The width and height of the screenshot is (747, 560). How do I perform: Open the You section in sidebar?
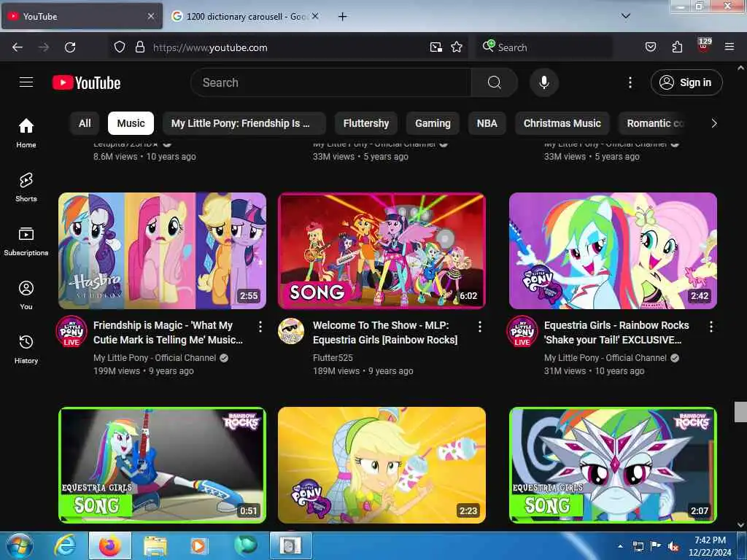pos(26,295)
